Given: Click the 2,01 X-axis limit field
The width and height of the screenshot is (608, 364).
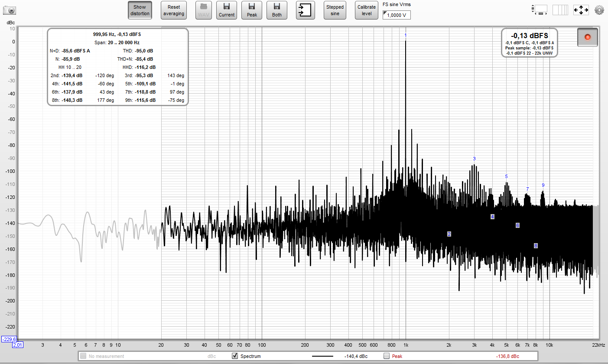Looking at the screenshot, I should tap(18, 345).
